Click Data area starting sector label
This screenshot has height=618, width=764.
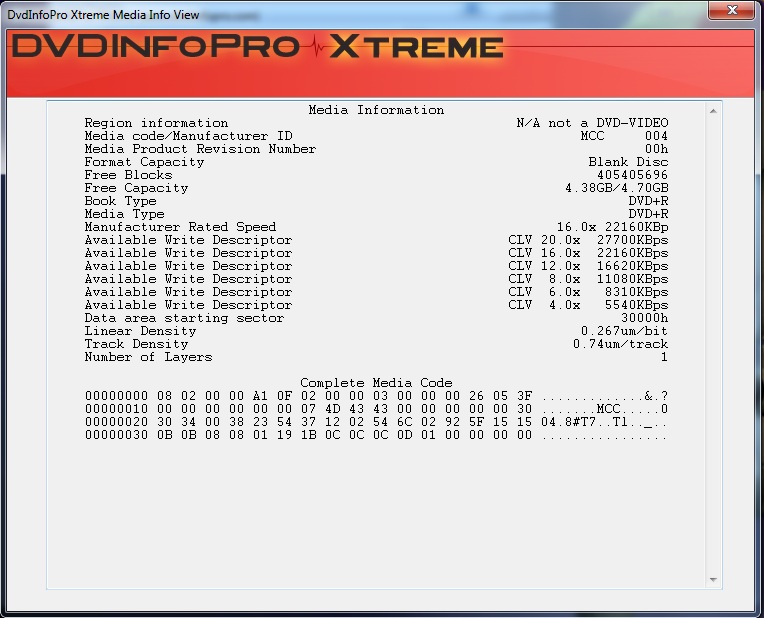(x=184, y=318)
